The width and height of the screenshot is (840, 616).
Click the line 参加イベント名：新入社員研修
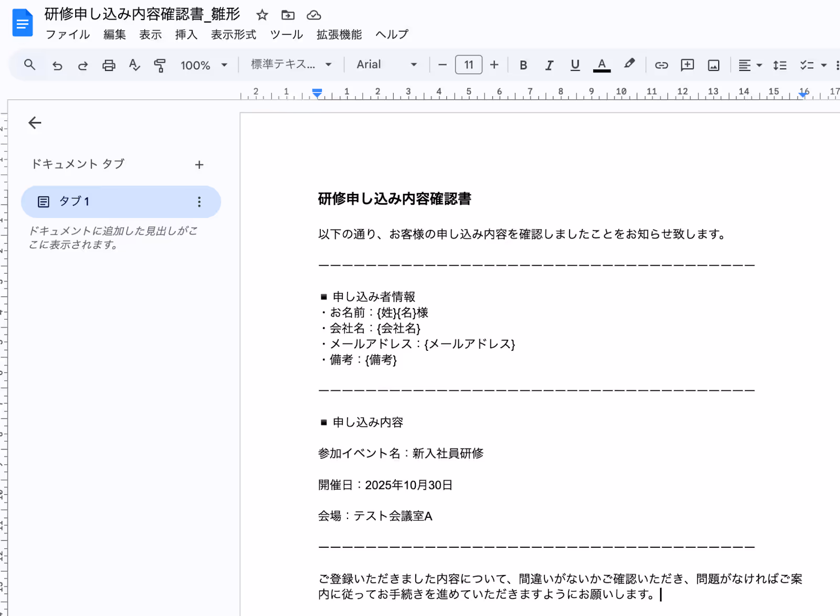click(x=401, y=453)
